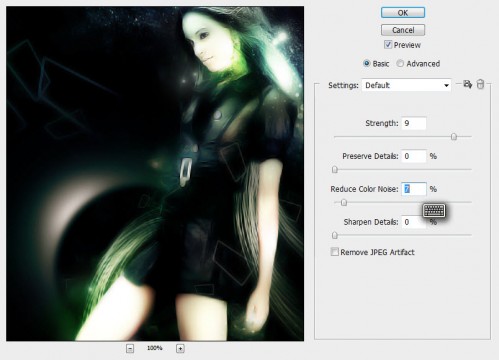Zoom out the preview with minus icon
The width and height of the screenshot is (499, 360).
(x=130, y=349)
